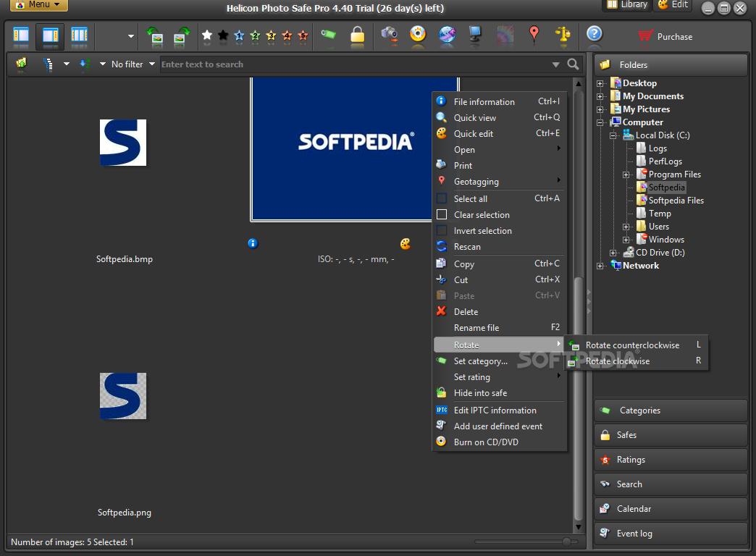The height and width of the screenshot is (556, 756).
Task: Open the Categories panel
Action: [x=671, y=410]
